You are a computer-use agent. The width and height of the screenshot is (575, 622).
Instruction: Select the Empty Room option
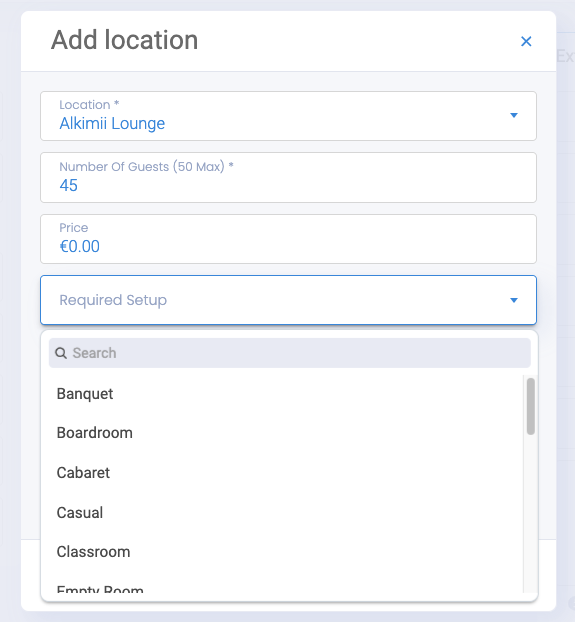click(x=100, y=589)
